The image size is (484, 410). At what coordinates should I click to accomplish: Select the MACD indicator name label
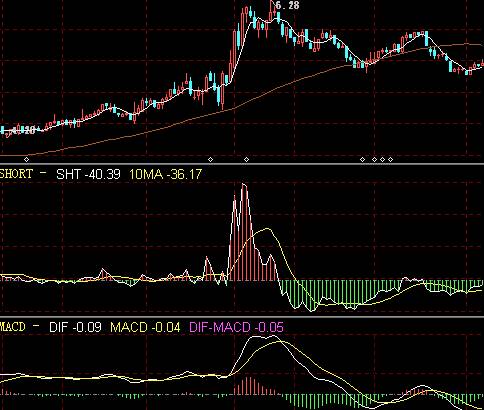click(13, 327)
